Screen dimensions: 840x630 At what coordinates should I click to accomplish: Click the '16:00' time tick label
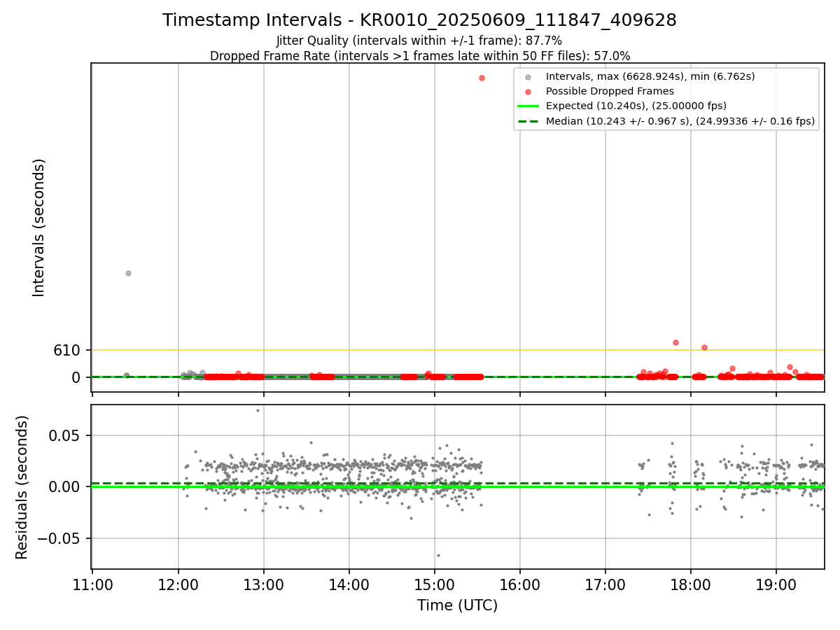click(x=520, y=584)
